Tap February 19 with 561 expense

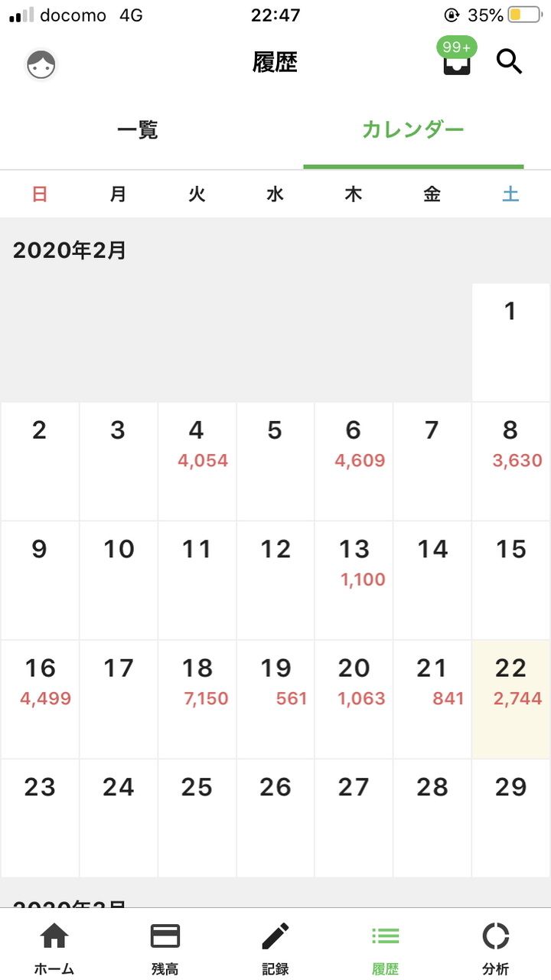(x=275, y=698)
